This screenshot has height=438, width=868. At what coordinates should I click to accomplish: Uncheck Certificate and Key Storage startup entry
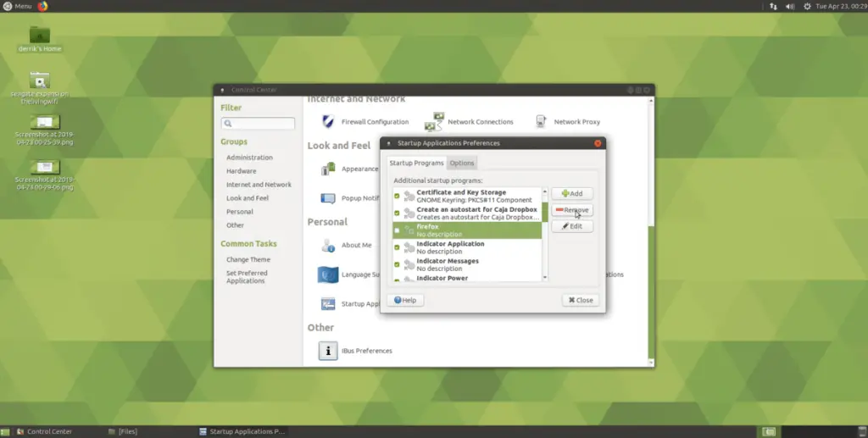pos(397,196)
